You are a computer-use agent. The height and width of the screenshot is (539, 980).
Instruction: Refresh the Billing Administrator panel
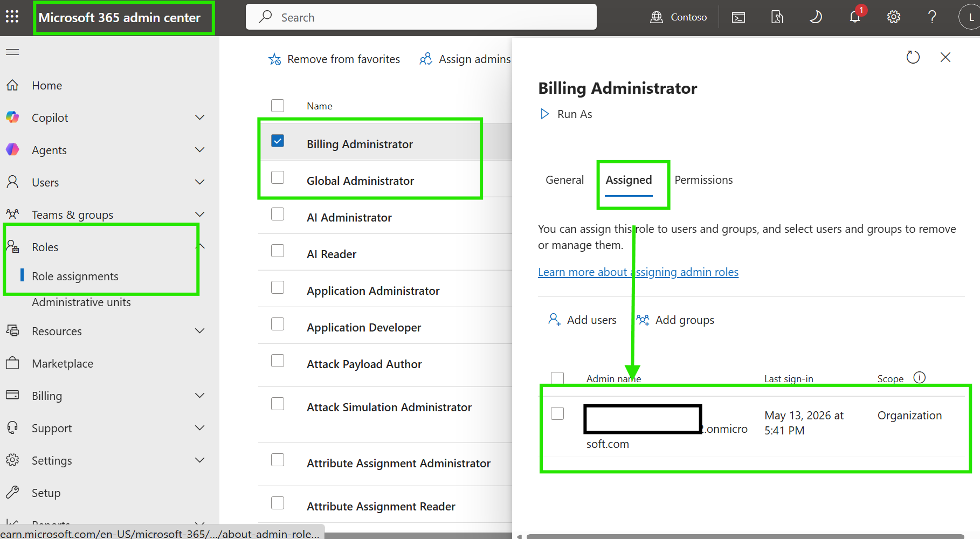coord(913,57)
